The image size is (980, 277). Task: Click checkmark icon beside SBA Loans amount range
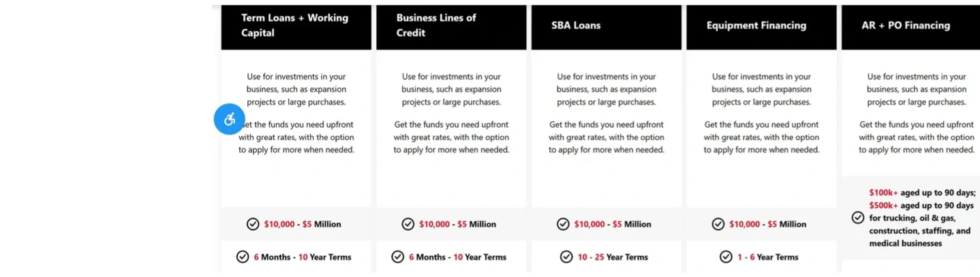pos(563,224)
